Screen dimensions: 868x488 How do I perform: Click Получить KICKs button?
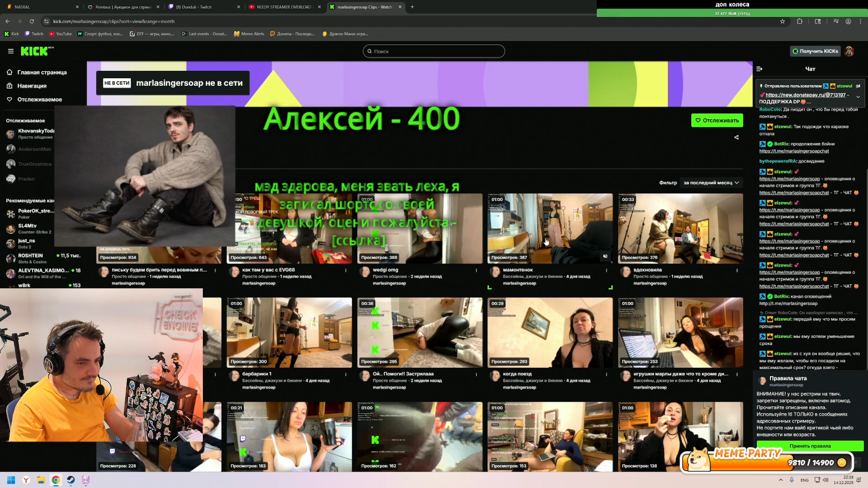[815, 51]
